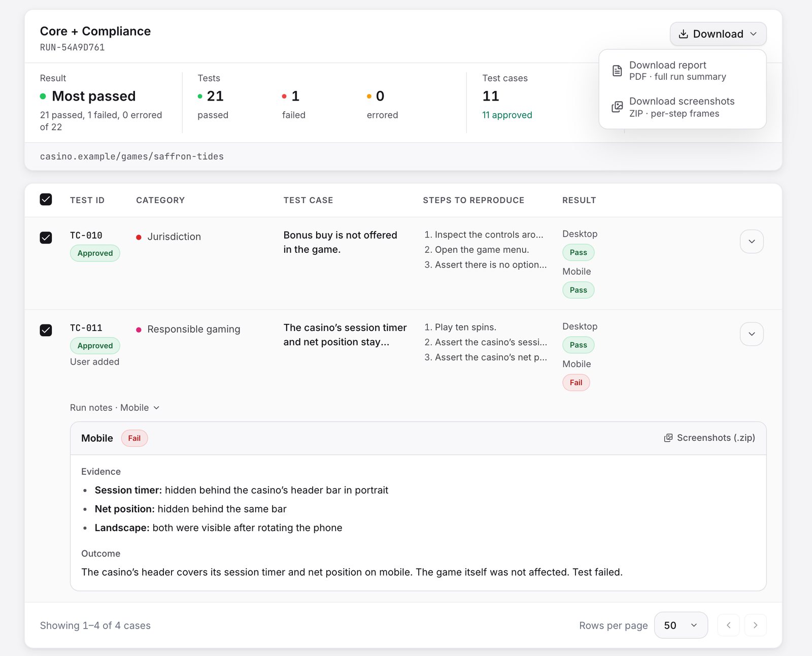The image size is (812, 656).
Task: Click the images icon next to Screenshots (.zip)
Action: click(x=668, y=438)
